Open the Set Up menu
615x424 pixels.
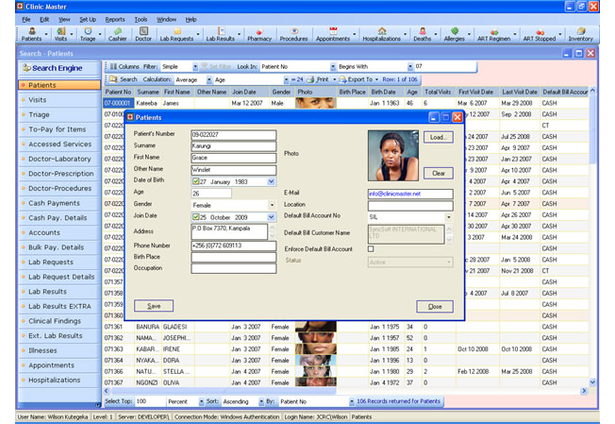click(87, 20)
